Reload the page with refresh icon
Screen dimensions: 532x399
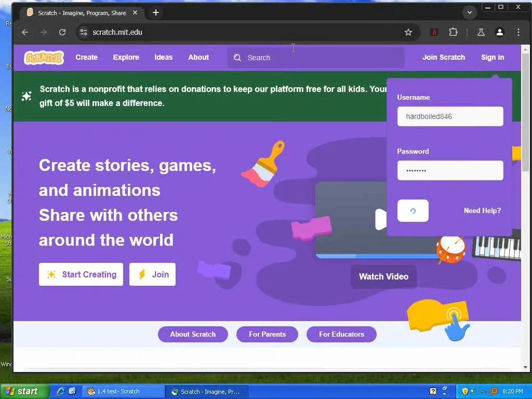(62, 32)
